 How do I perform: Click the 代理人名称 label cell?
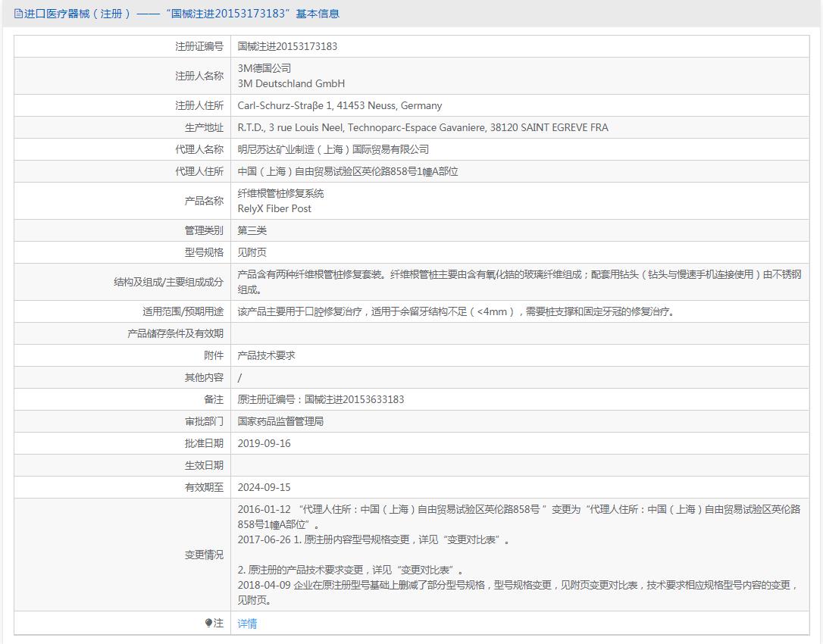[x=122, y=149]
